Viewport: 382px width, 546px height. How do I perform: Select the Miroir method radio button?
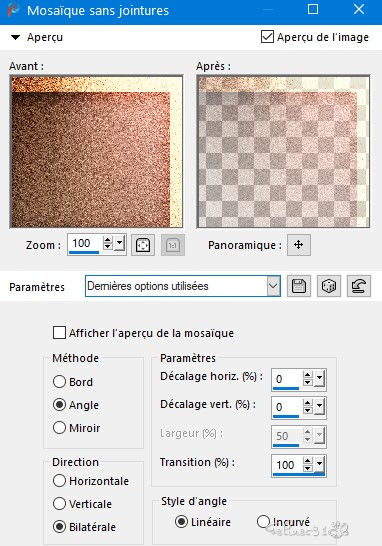(x=59, y=428)
